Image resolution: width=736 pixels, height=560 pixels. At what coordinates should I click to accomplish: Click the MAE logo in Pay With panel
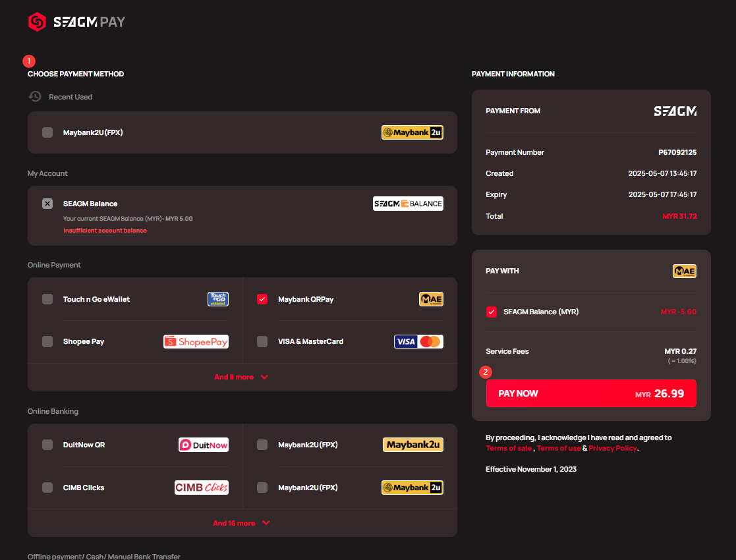[x=685, y=271]
